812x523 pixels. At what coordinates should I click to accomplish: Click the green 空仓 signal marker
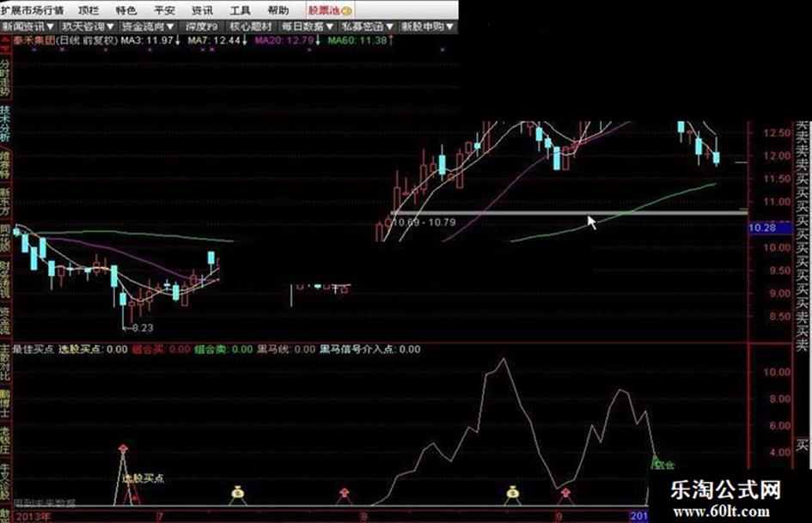click(x=662, y=464)
